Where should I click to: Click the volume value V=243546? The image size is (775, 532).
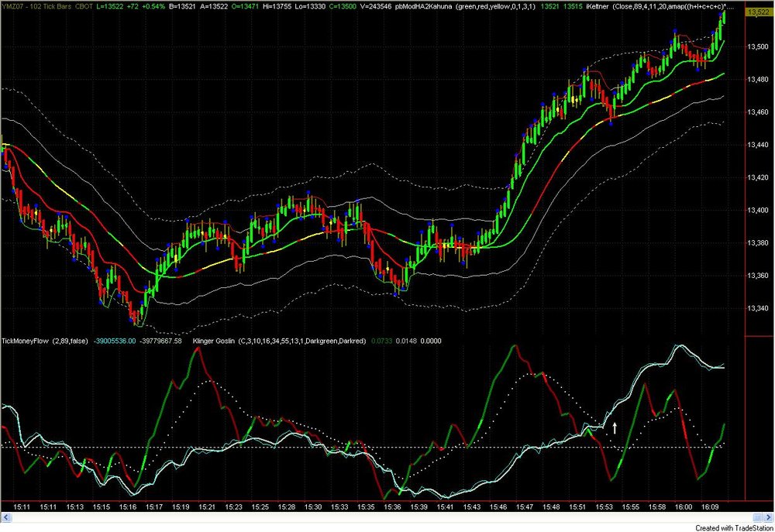click(x=376, y=6)
